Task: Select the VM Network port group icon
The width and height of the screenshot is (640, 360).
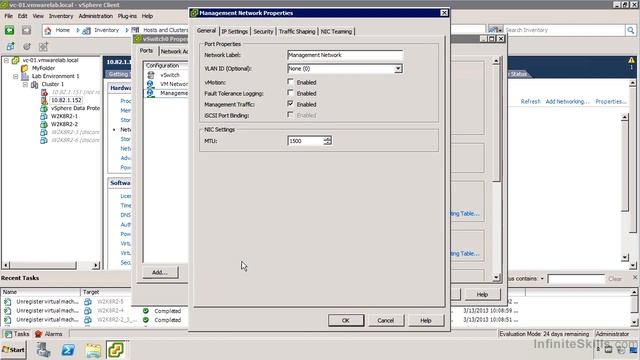Action: [x=151, y=84]
